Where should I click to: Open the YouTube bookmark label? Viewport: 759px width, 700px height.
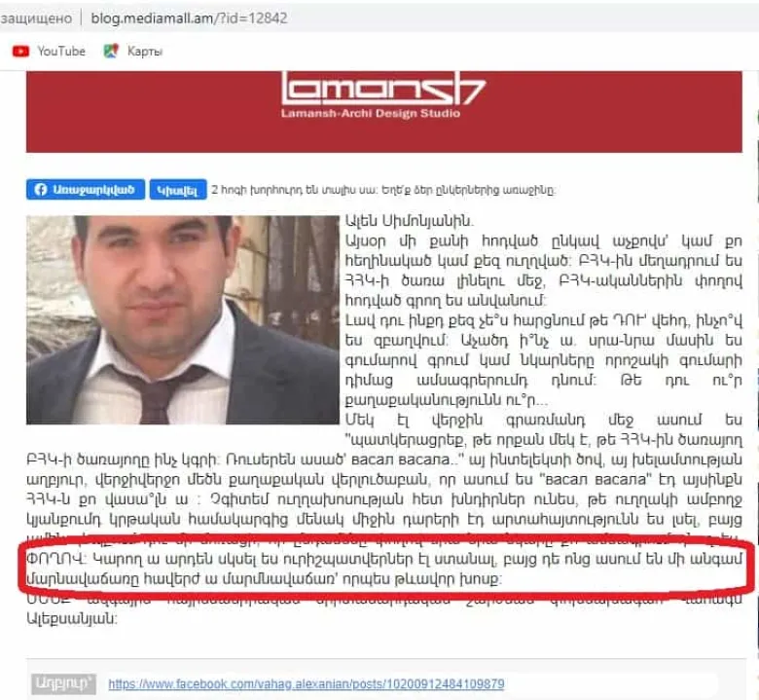[x=61, y=51]
